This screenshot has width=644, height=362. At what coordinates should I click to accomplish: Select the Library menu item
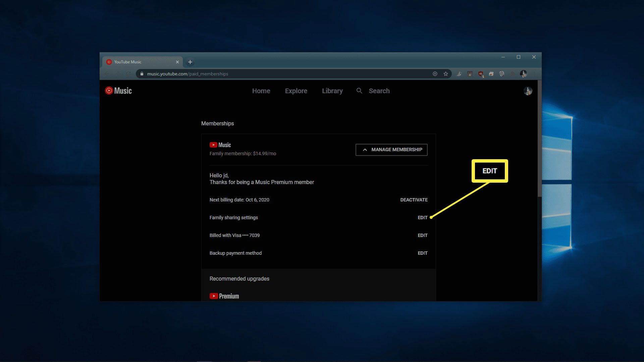tap(332, 90)
